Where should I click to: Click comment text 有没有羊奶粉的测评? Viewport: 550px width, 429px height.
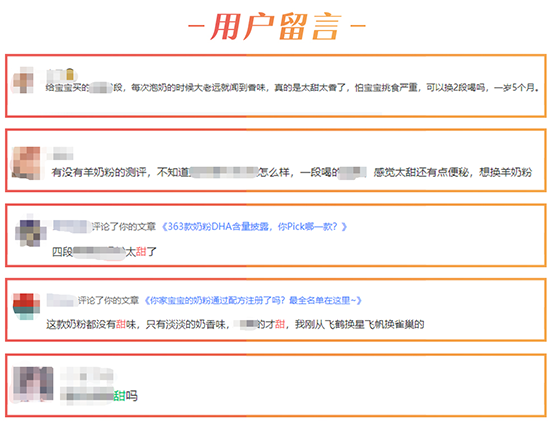click(291, 172)
